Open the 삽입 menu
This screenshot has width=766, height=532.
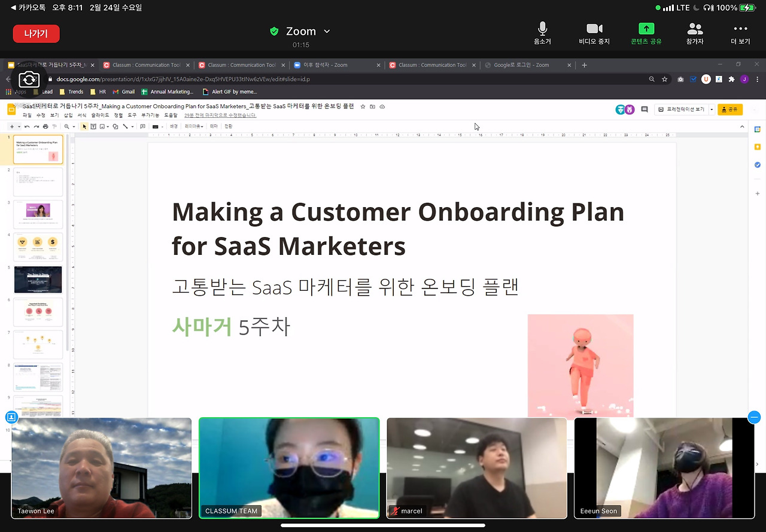[68, 115]
